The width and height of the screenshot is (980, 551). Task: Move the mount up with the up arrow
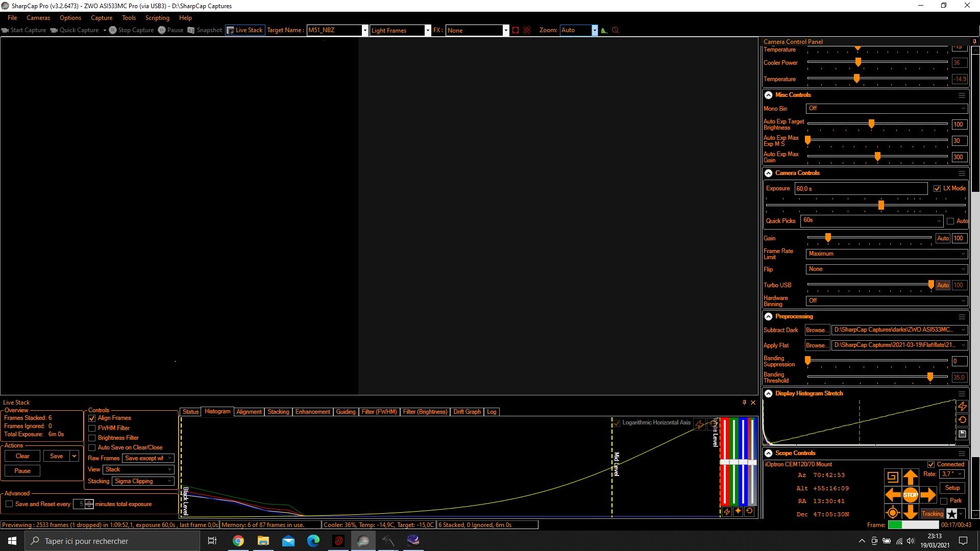(911, 478)
